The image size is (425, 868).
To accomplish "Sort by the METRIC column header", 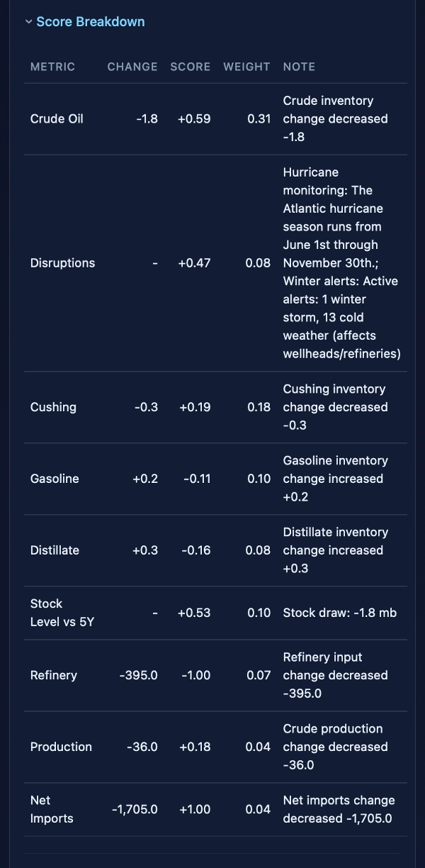I will [x=52, y=67].
